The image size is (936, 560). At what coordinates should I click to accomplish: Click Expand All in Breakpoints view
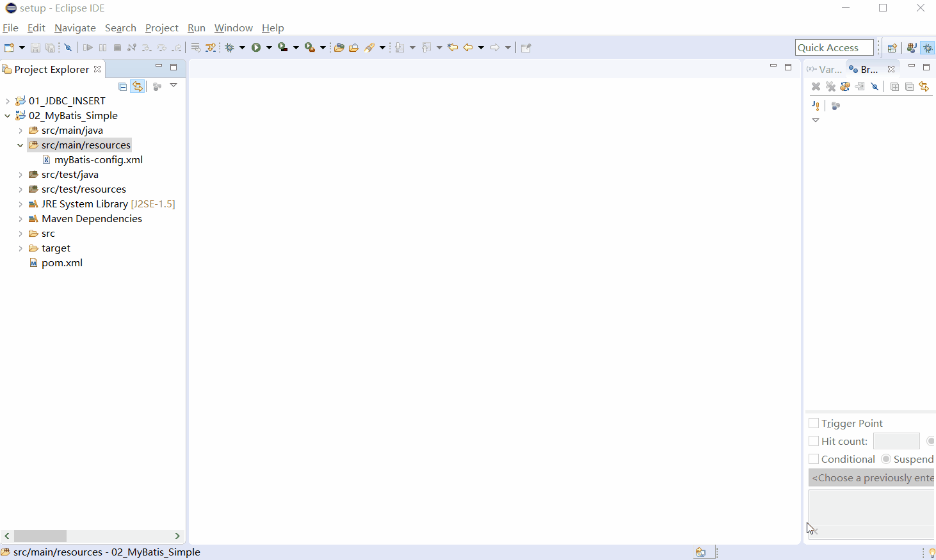[895, 86]
